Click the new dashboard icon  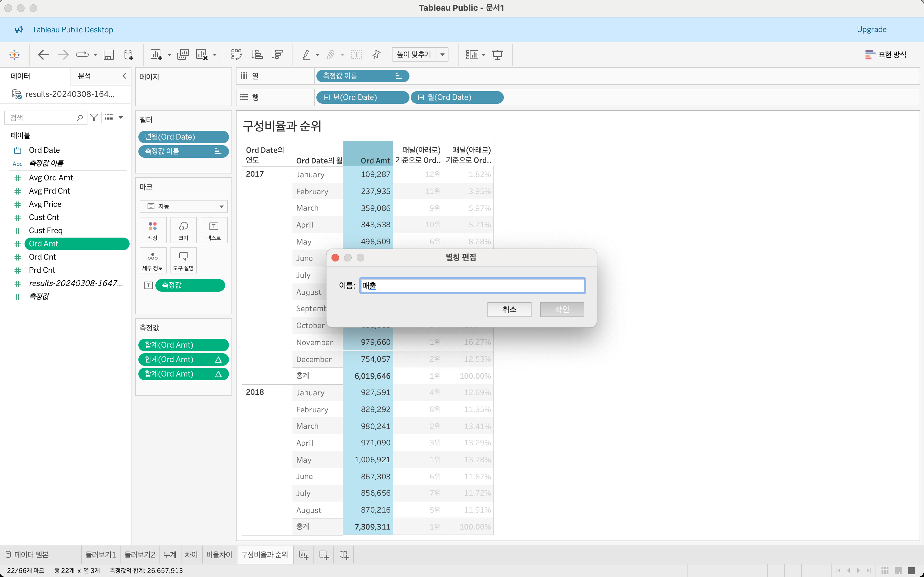(x=323, y=554)
